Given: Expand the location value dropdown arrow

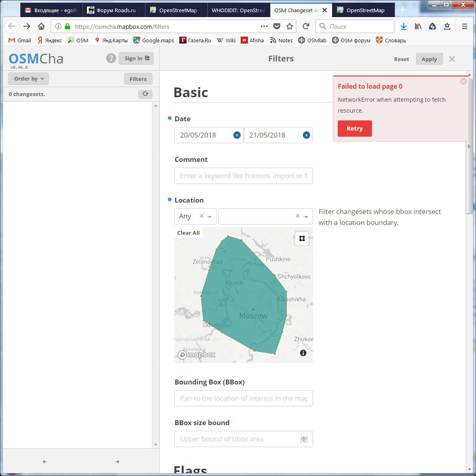Looking at the screenshot, I should [x=306, y=216].
